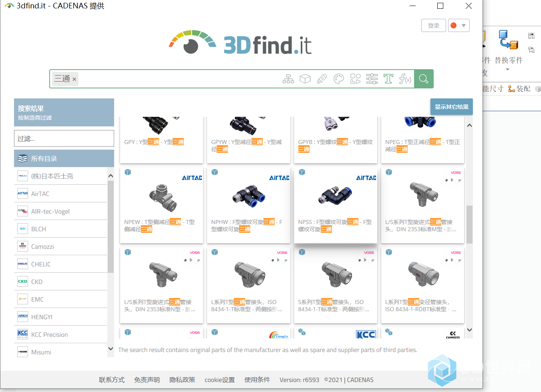Image resolution: width=541 pixels, height=392 pixels.
Task: Select the 3D geometric shape search cube icon
Action: tap(305, 79)
